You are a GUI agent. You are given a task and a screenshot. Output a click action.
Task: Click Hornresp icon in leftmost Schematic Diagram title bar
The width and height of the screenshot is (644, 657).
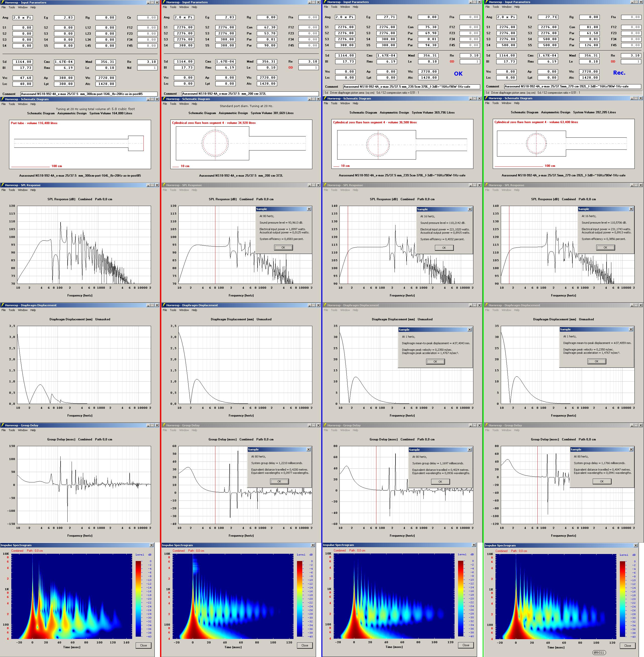pyautogui.click(x=3, y=99)
